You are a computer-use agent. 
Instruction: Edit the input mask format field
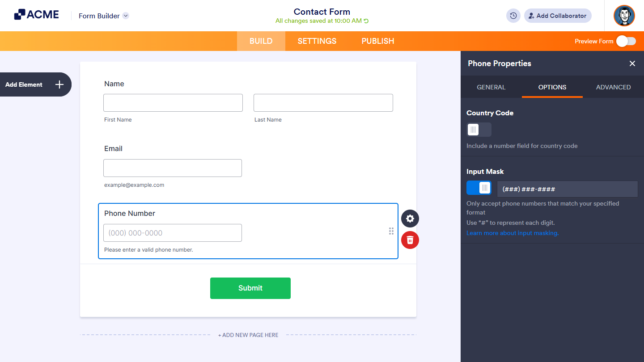pyautogui.click(x=567, y=189)
